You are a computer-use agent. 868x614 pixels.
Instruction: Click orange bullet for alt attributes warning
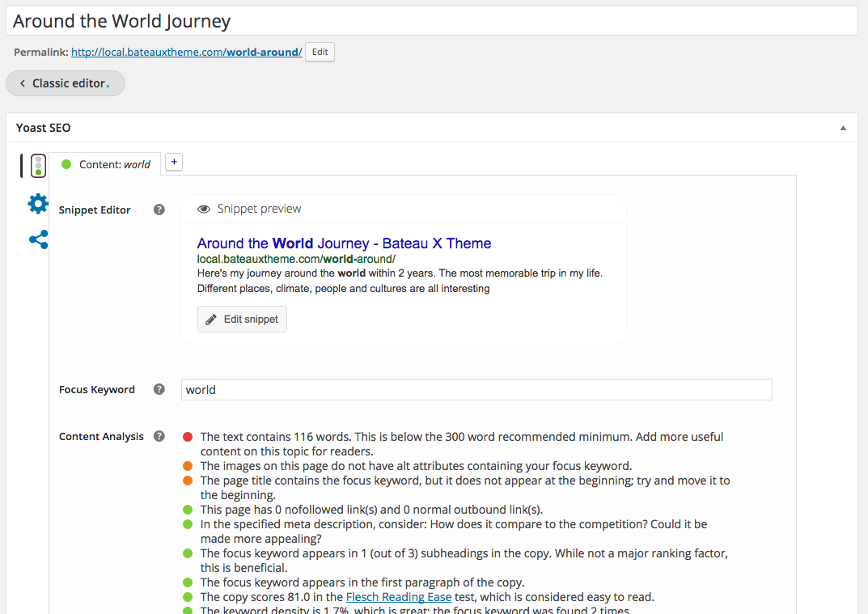point(188,466)
